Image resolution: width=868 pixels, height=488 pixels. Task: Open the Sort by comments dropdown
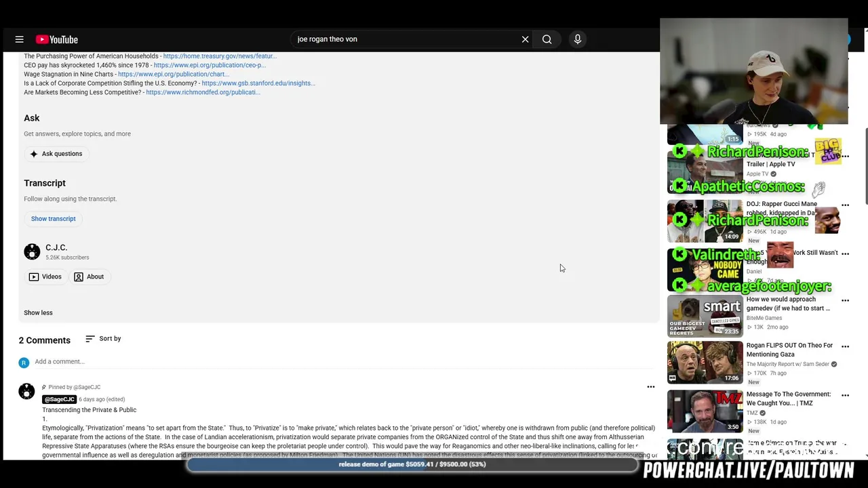103,339
